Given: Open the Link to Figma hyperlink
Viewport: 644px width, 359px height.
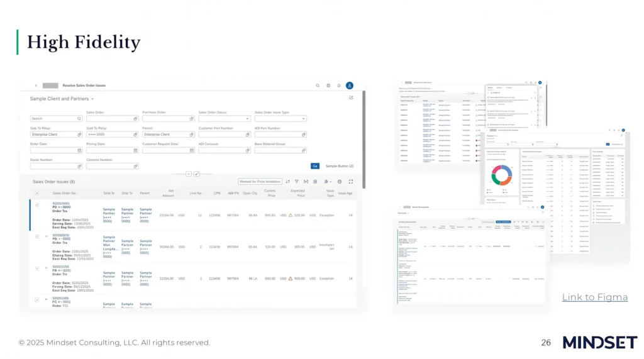Looking at the screenshot, I should (595, 297).
